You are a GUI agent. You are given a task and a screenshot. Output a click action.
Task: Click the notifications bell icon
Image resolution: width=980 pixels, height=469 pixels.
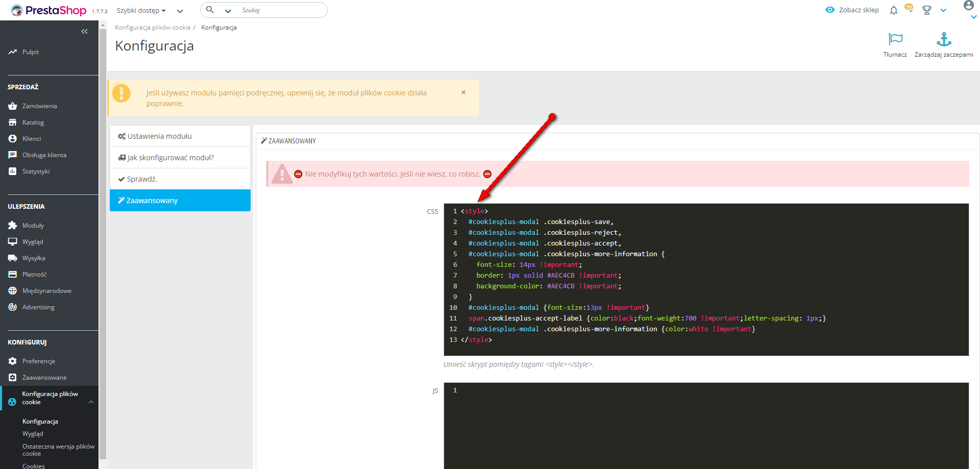point(893,10)
